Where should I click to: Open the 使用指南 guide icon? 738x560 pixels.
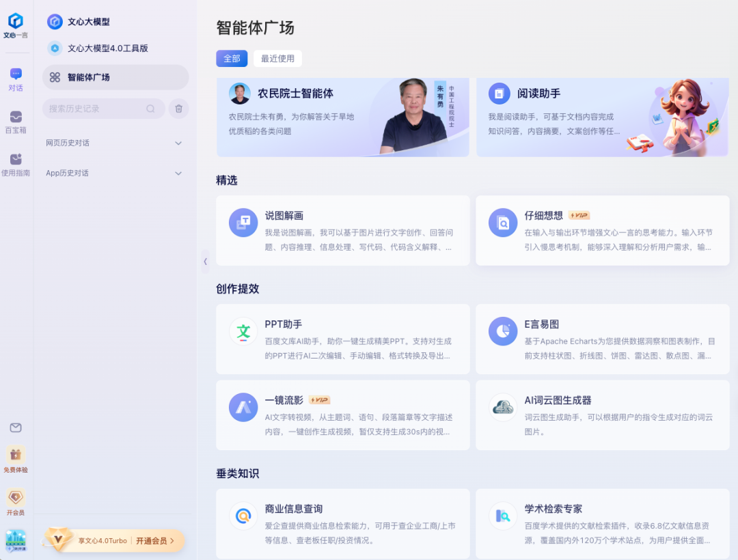tap(16, 159)
